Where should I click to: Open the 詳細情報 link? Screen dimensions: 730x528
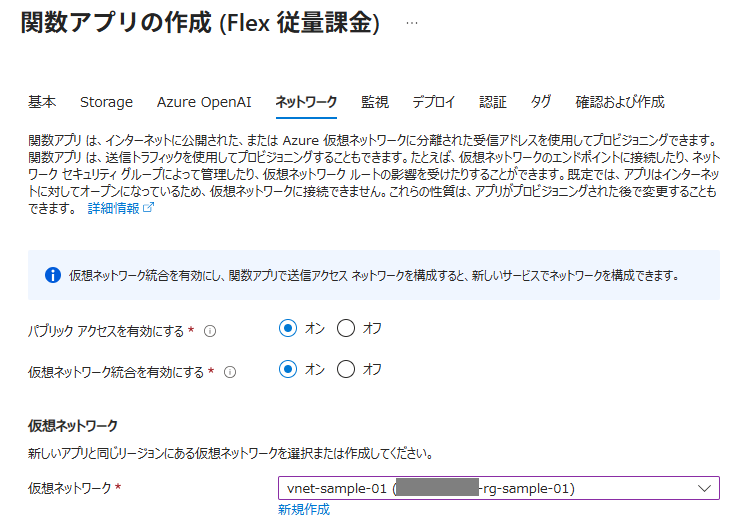coord(114,208)
